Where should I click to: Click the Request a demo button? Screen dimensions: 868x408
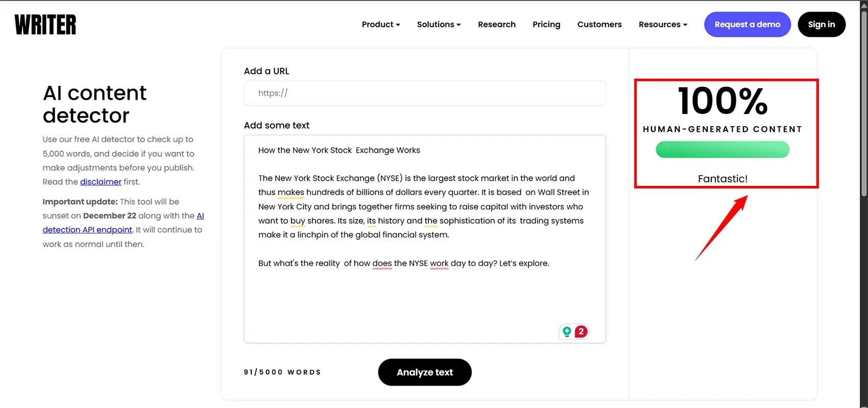click(x=747, y=25)
